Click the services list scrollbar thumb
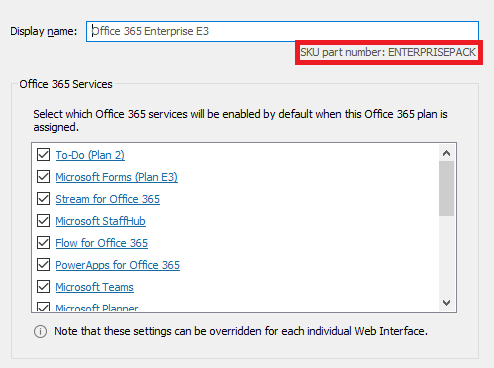Viewport: 494px width, 368px height. point(446,189)
